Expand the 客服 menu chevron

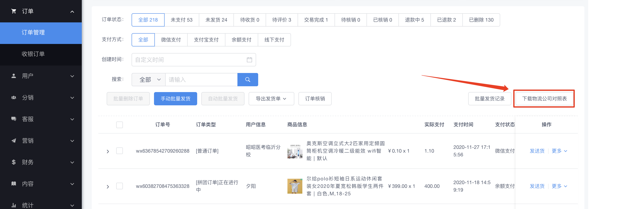[x=72, y=119]
